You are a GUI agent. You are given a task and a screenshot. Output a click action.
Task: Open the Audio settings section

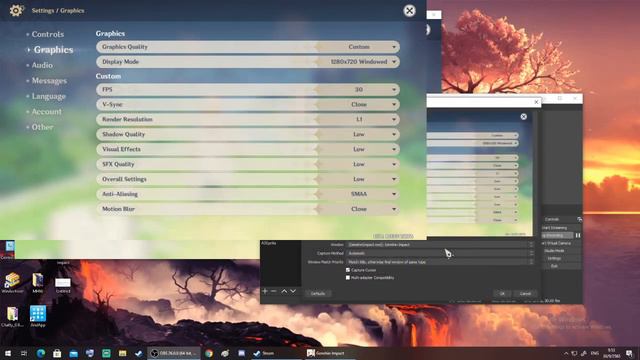click(42, 65)
